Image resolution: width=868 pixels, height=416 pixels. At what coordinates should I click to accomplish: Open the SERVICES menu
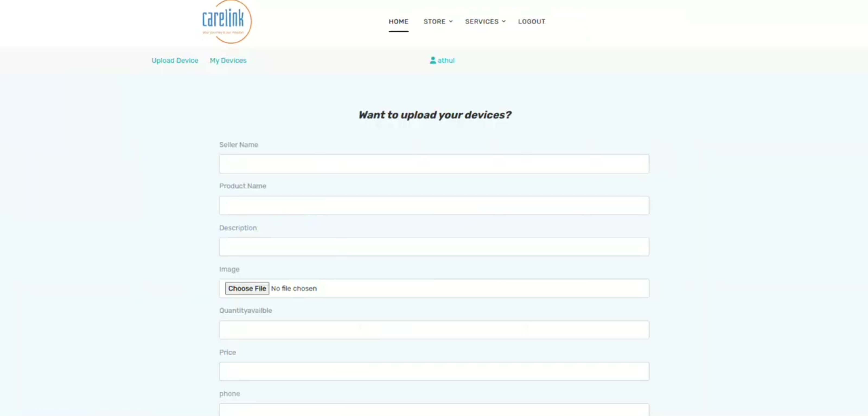[x=481, y=21]
